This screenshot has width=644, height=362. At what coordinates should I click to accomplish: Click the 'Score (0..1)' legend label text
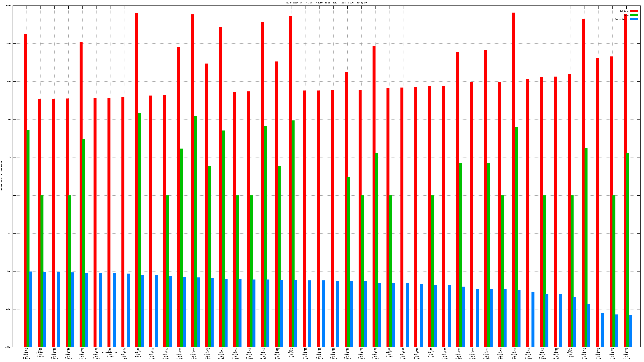tap(622, 19)
